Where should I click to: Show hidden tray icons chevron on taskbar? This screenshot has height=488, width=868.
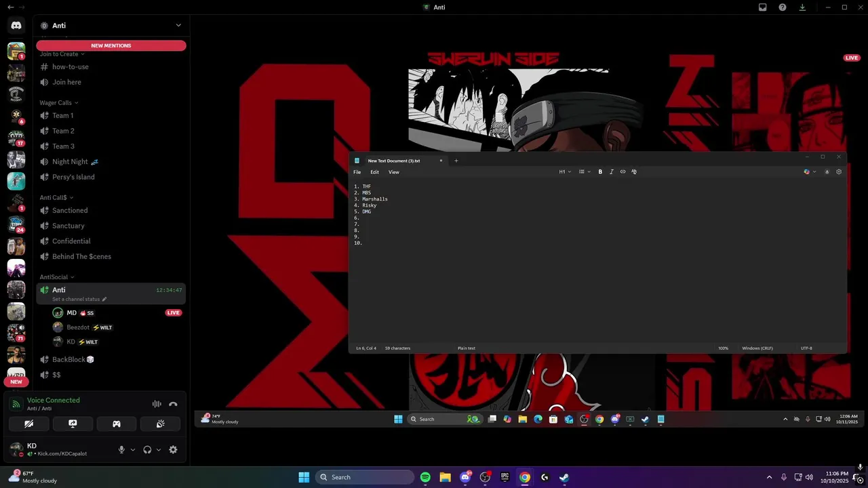point(769,477)
